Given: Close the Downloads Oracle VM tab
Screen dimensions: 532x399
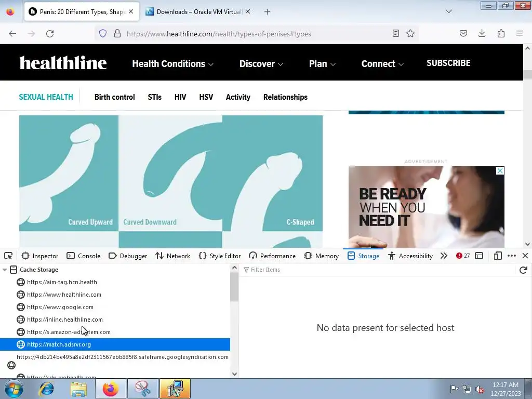Looking at the screenshot, I should 248,11.
